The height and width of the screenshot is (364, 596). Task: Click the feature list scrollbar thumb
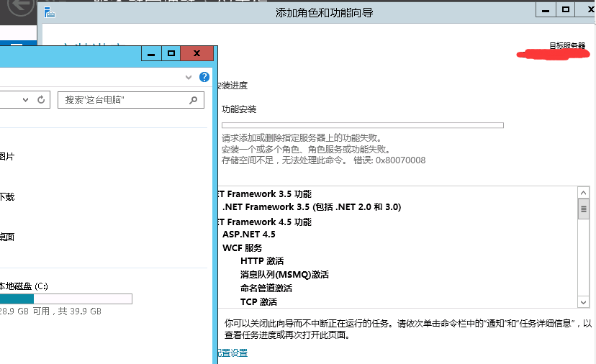(584, 209)
